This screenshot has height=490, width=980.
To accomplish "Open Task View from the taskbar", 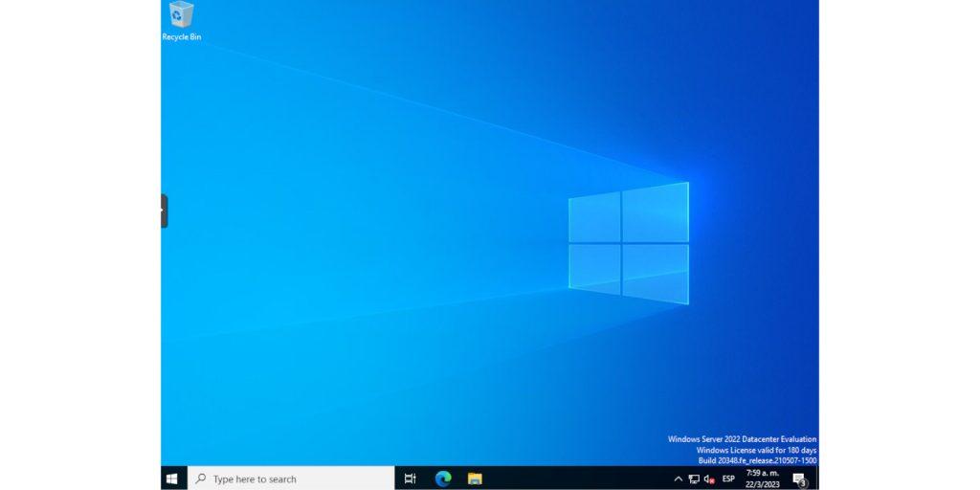I will coord(410,479).
